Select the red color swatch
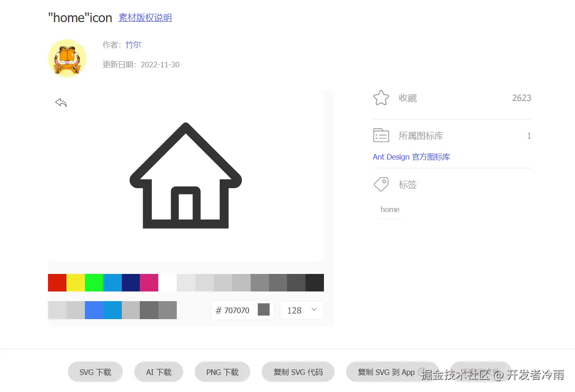 [x=57, y=283]
